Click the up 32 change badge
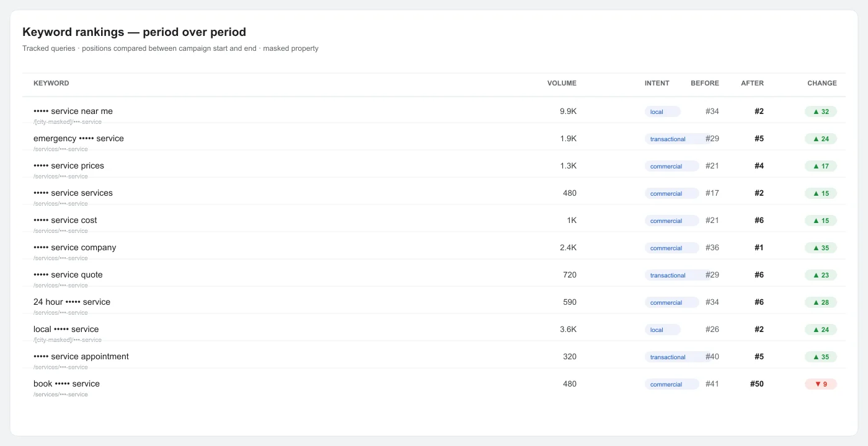Viewport: 868px width, 446px height. point(821,111)
